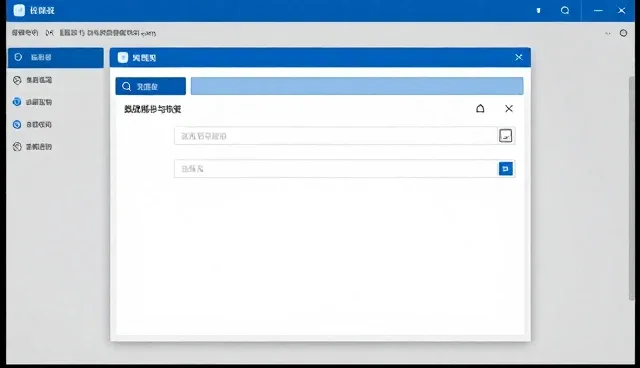Screen dimensions: 640x368
Task: Click the small white icon left of the title bar's circular icon
Action: tap(538, 11)
